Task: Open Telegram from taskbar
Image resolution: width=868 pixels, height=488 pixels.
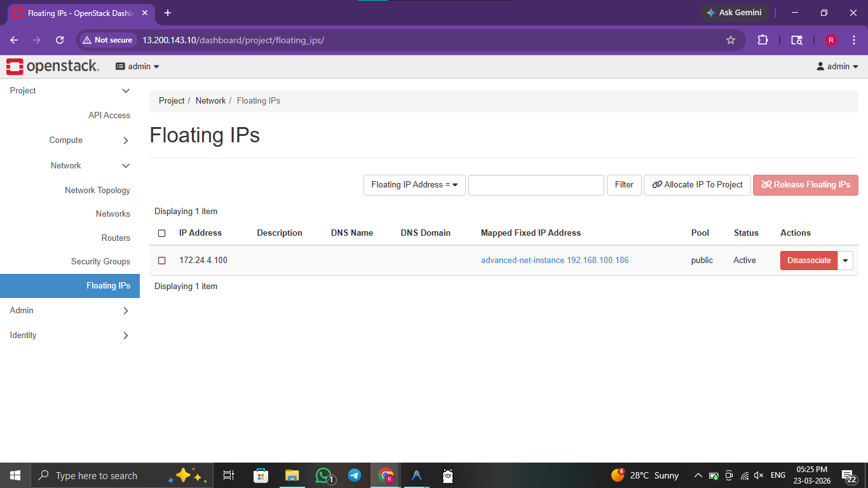Action: [x=355, y=475]
